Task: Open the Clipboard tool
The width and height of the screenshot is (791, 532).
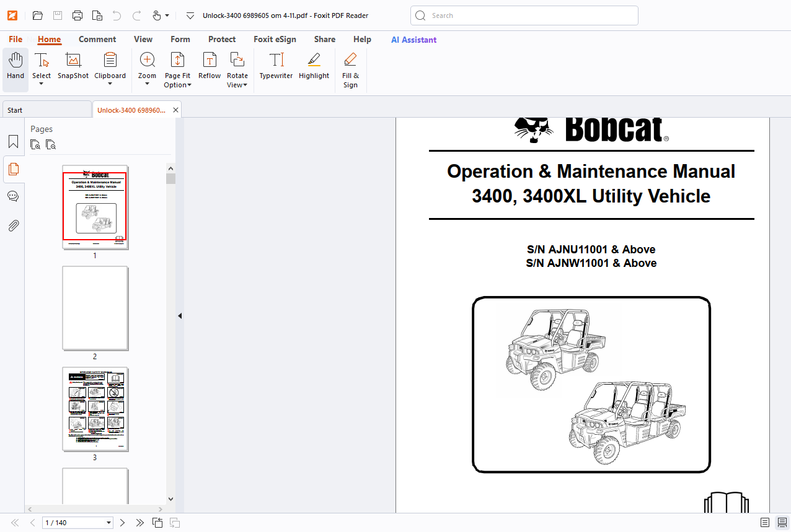Action: 110,67
